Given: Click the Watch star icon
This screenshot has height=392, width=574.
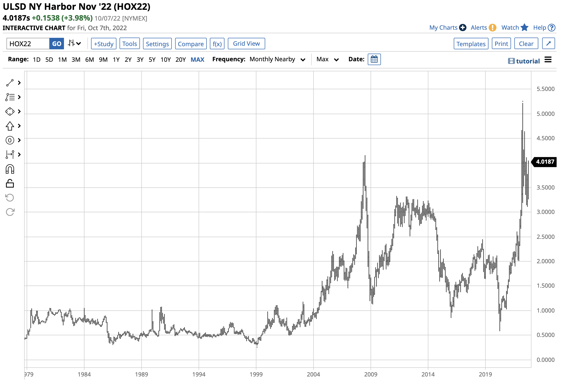Looking at the screenshot, I should click(x=524, y=28).
